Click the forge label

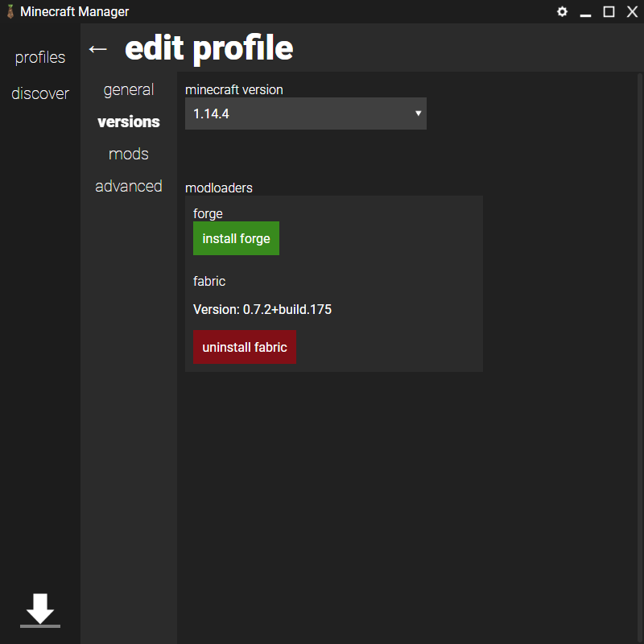pyautogui.click(x=208, y=213)
